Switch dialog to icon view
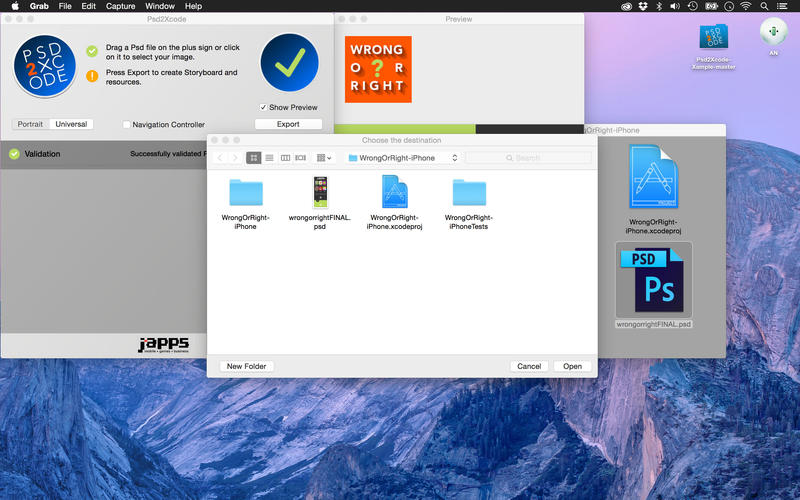Screen dimensions: 800x500 pos(254,158)
